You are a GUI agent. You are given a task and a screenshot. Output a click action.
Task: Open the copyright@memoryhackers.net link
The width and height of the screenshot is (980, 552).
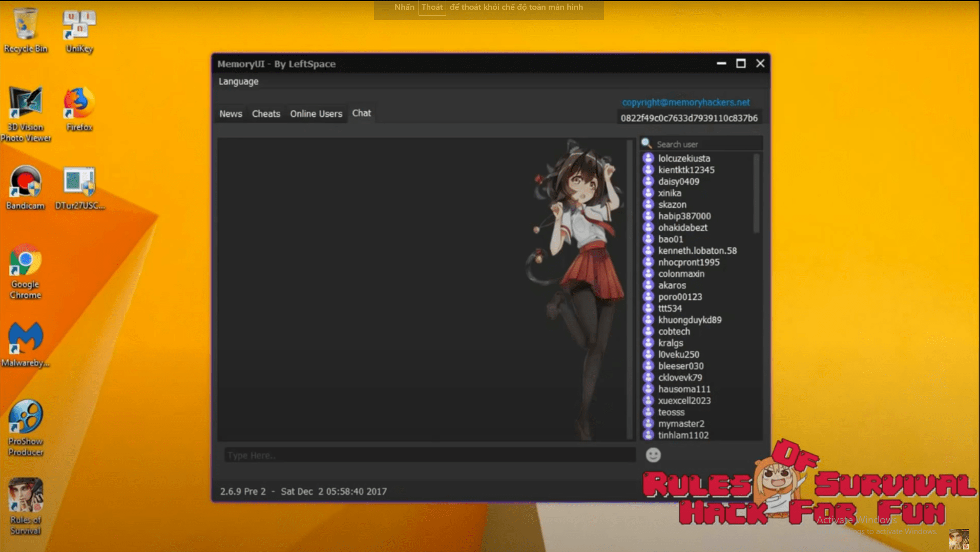tap(686, 103)
